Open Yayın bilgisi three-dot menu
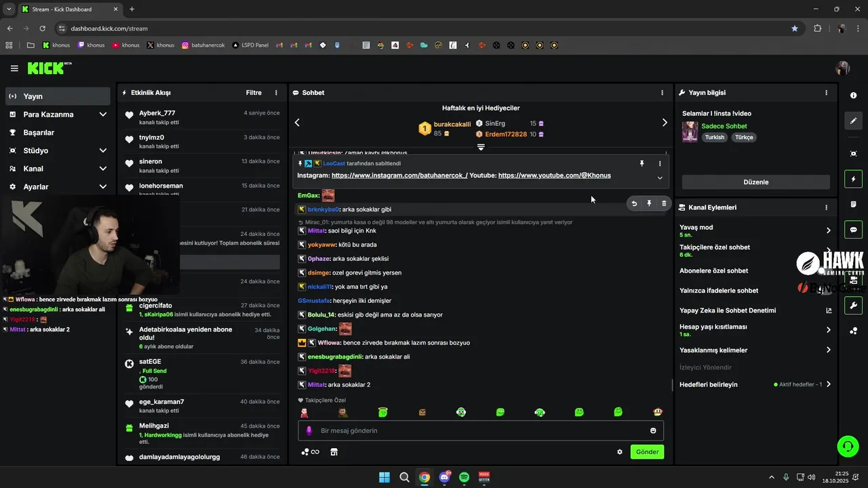The image size is (868, 488). [826, 93]
